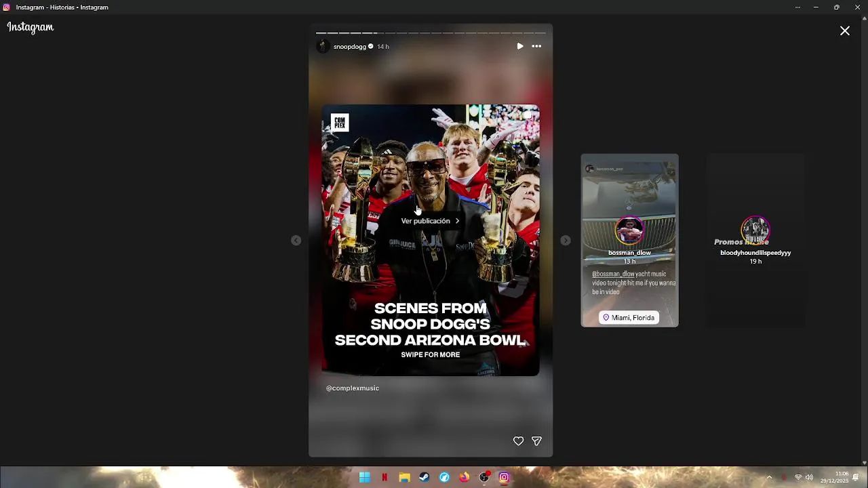Viewport: 868px width, 488px height.
Task: Open the volume control in tray
Action: point(809,477)
